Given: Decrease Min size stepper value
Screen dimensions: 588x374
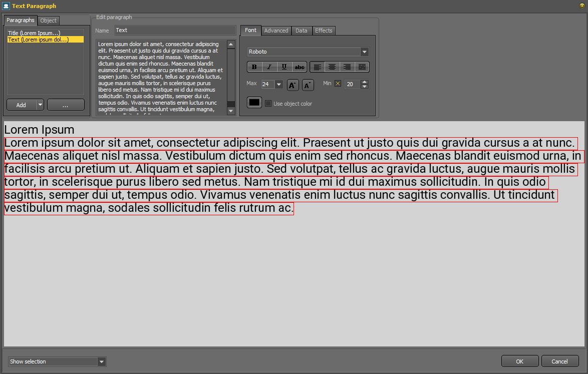Looking at the screenshot, I should pyautogui.click(x=365, y=87).
